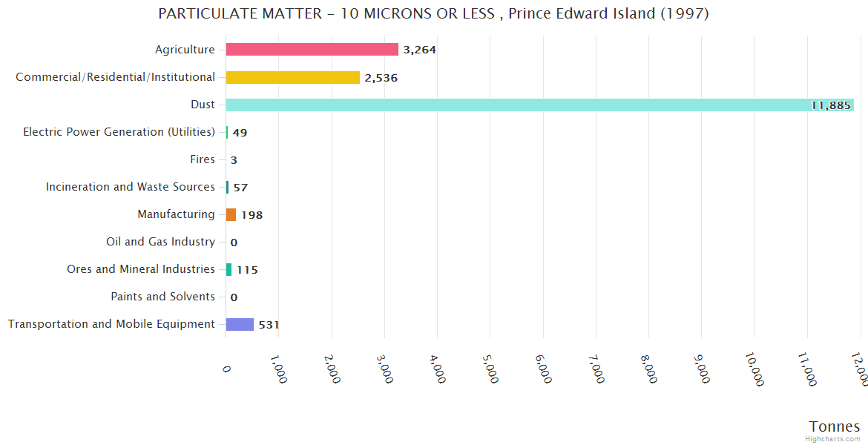
Task: Click the orange Manufacturing bar
Action: [x=231, y=214]
